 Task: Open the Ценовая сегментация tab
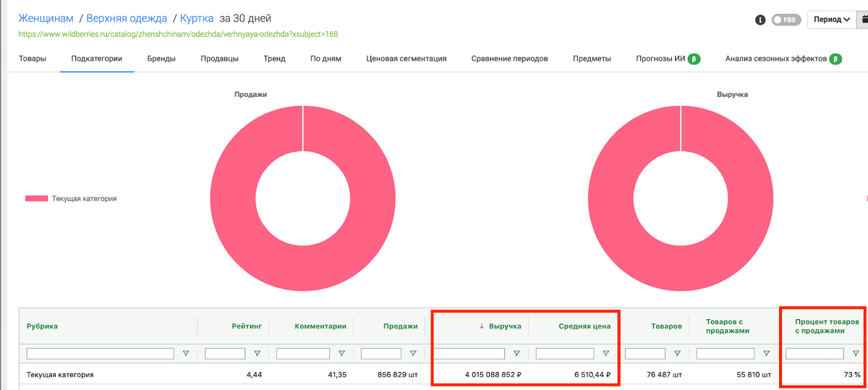point(406,59)
